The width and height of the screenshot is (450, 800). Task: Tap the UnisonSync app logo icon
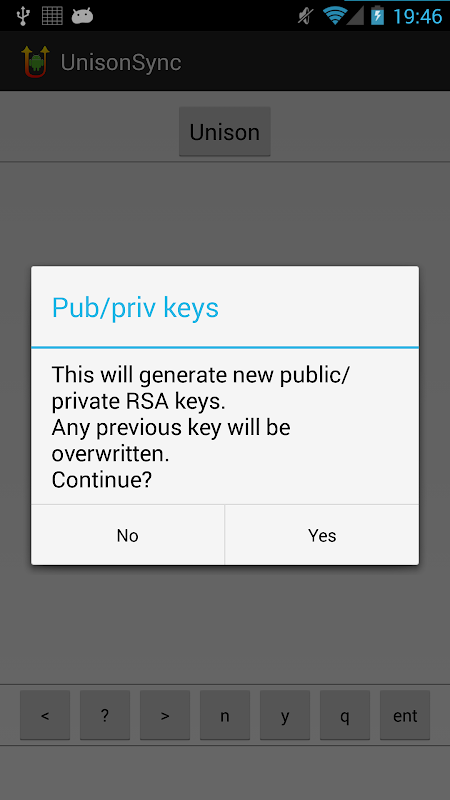pos(36,62)
